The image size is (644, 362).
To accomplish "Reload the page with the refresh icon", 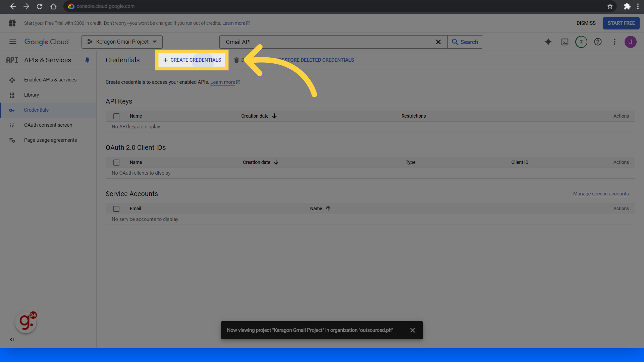I will tap(40, 6).
